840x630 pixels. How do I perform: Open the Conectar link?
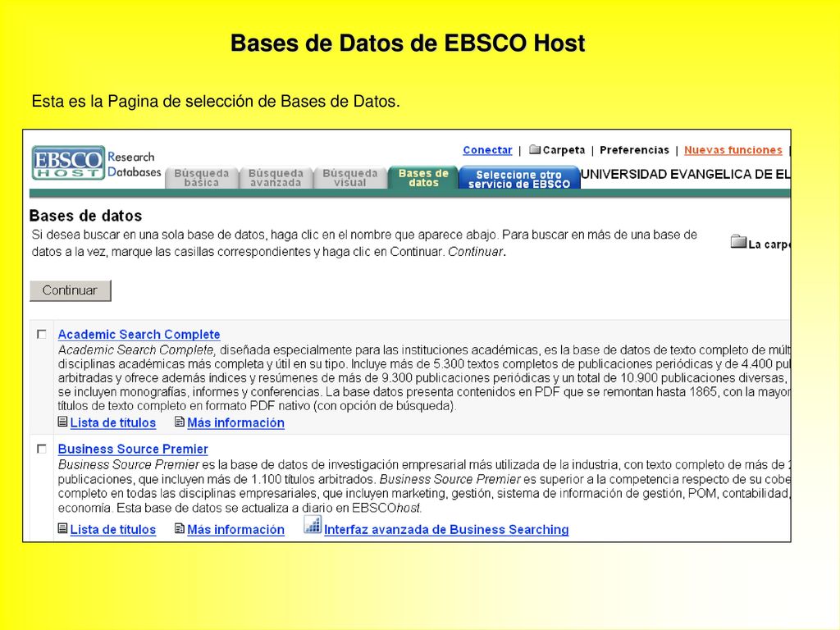tap(487, 150)
